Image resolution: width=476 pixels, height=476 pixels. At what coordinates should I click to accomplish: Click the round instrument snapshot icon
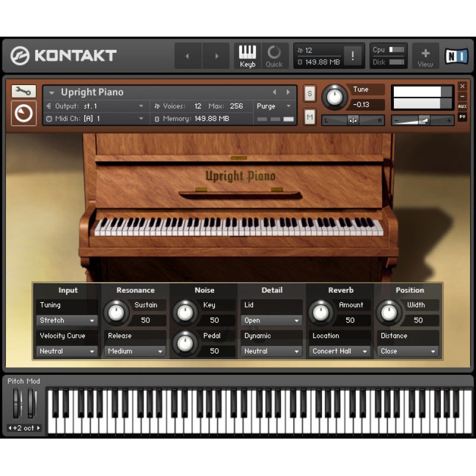23,112
